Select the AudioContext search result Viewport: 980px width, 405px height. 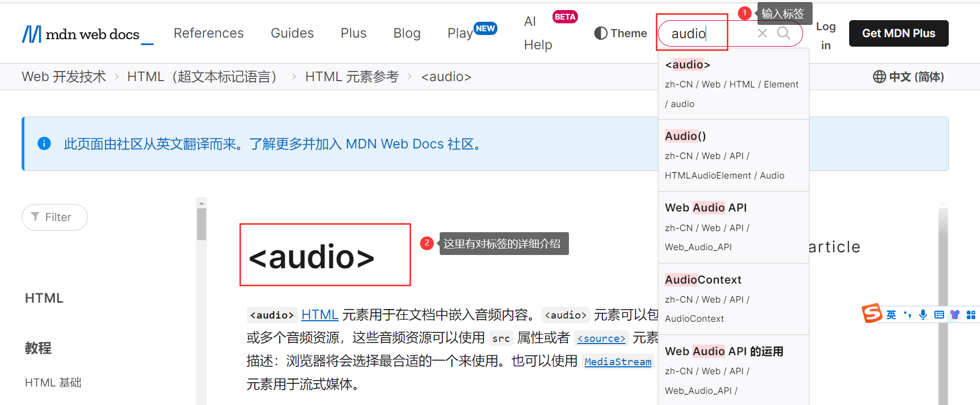pos(733,299)
